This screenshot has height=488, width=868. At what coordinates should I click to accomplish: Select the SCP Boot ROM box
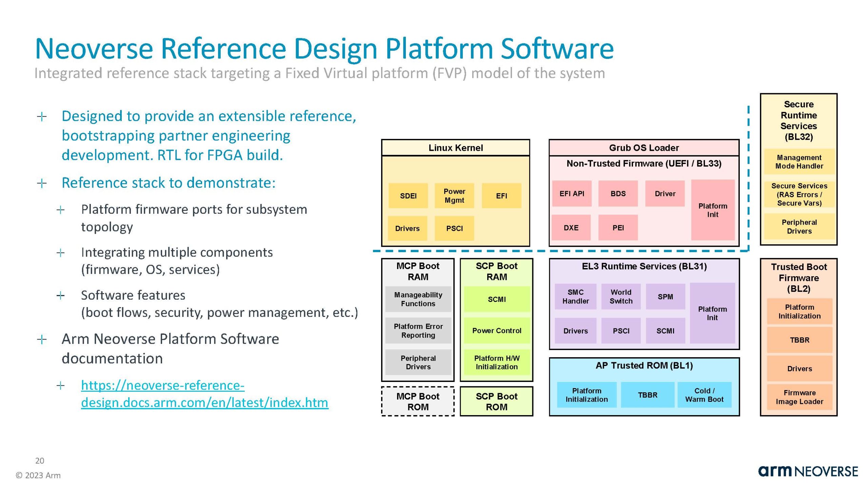[x=496, y=401]
